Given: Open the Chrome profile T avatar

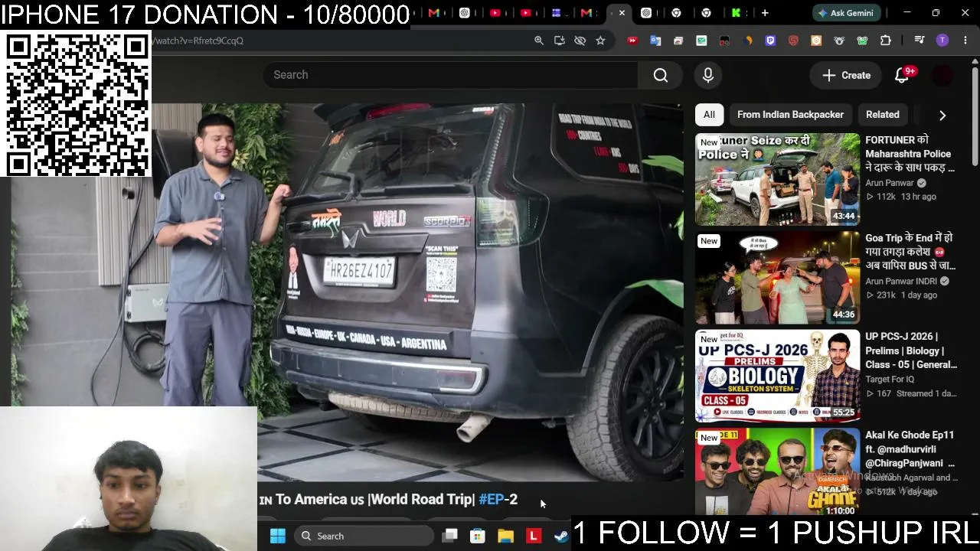Looking at the screenshot, I should coord(942,41).
